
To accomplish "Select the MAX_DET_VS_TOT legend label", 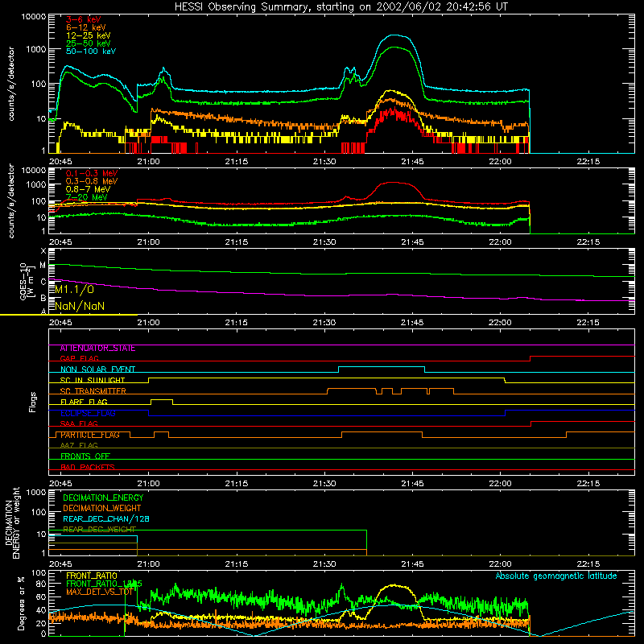I will (x=99, y=592).
